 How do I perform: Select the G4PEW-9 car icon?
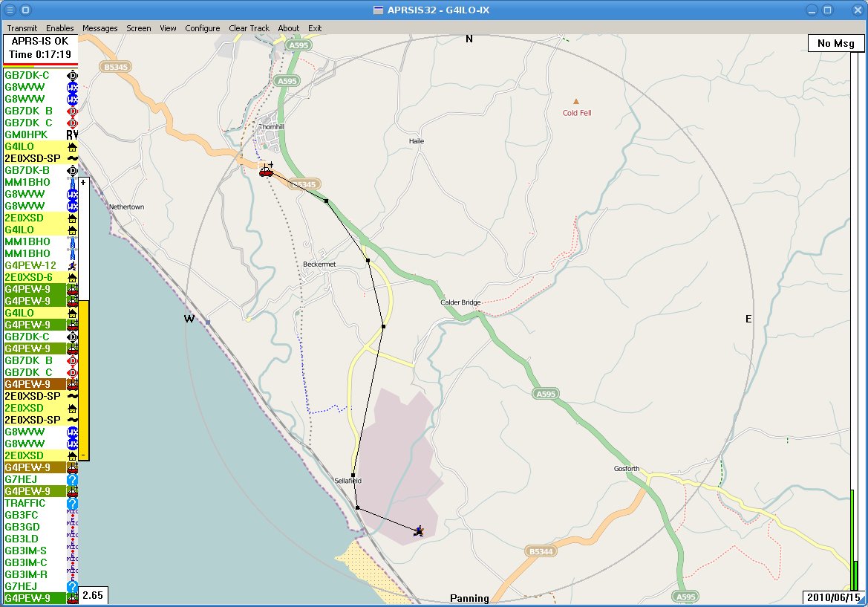[x=71, y=290]
